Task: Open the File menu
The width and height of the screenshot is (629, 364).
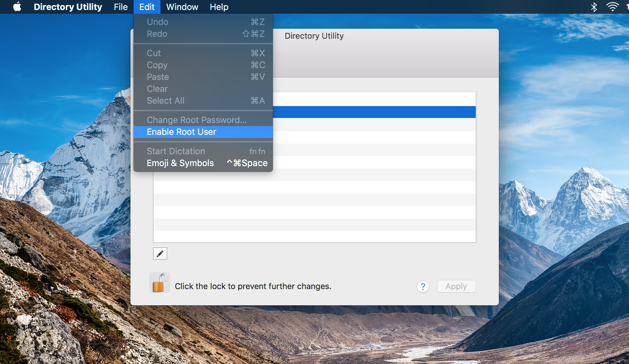Action: coord(120,7)
